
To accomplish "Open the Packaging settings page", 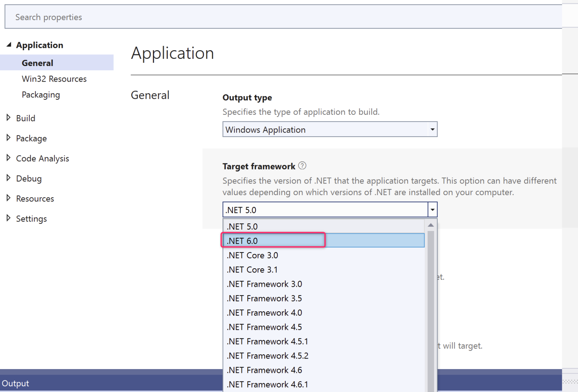I will click(41, 95).
